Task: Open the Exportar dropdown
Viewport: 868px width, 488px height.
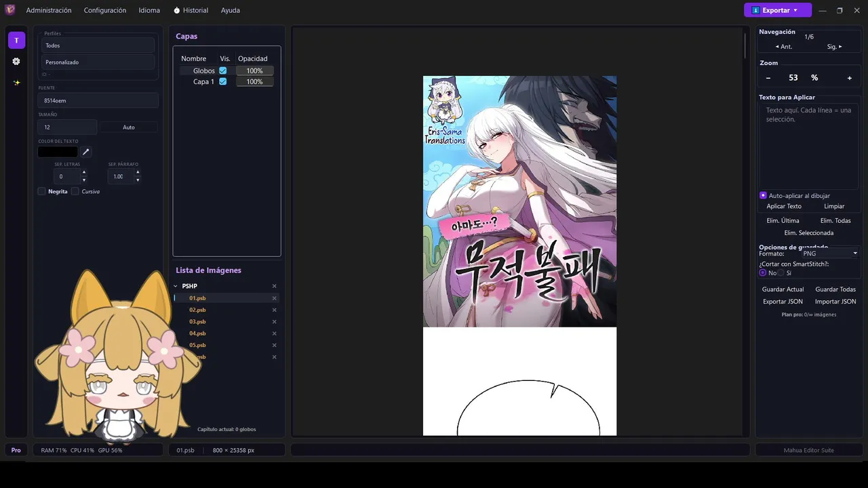Action: tap(778, 10)
